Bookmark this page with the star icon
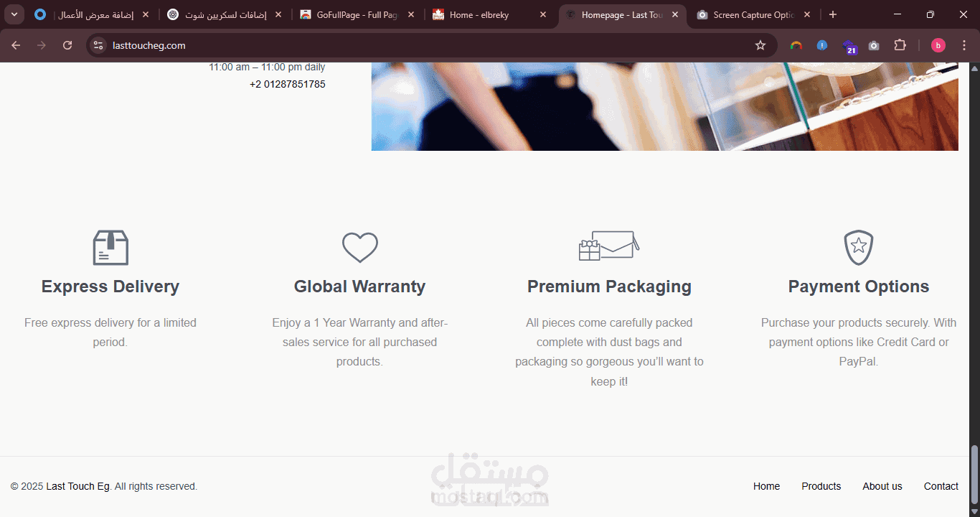980x517 pixels. click(760, 45)
